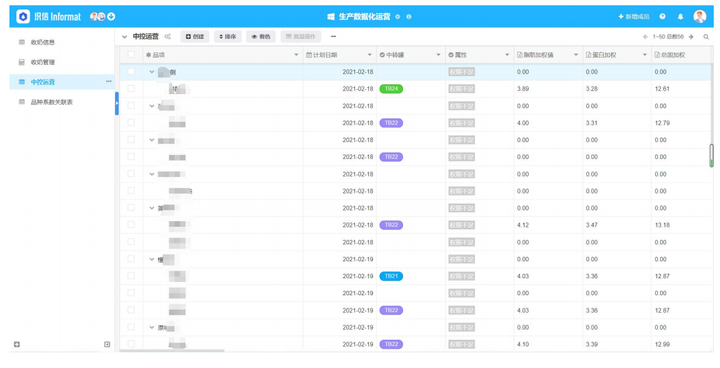The height and width of the screenshot is (368, 720).
Task: Click the 总固加权 column header
Action: point(682,55)
